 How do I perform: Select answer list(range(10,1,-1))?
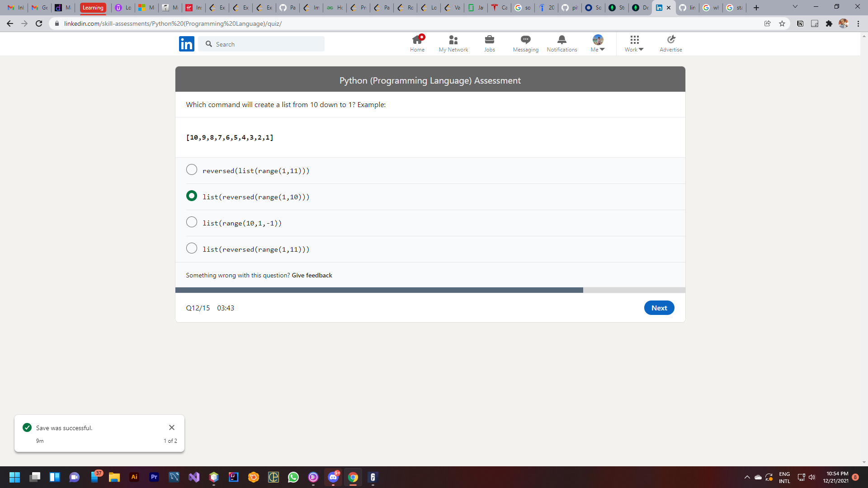tap(192, 222)
